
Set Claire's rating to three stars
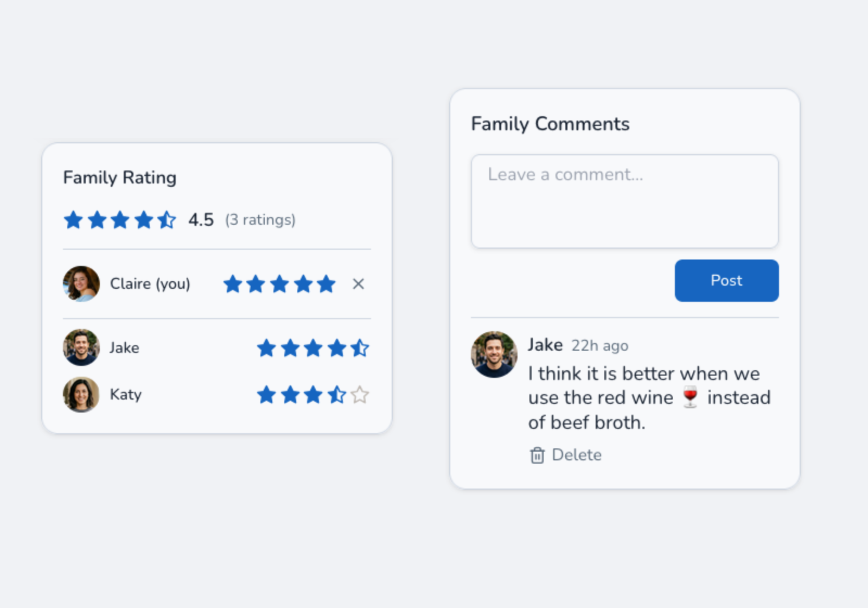[x=279, y=284]
